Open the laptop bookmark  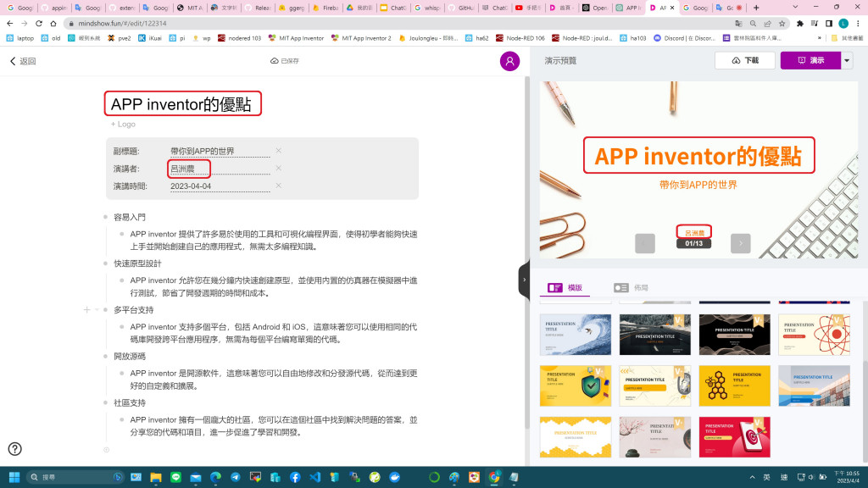[20, 38]
